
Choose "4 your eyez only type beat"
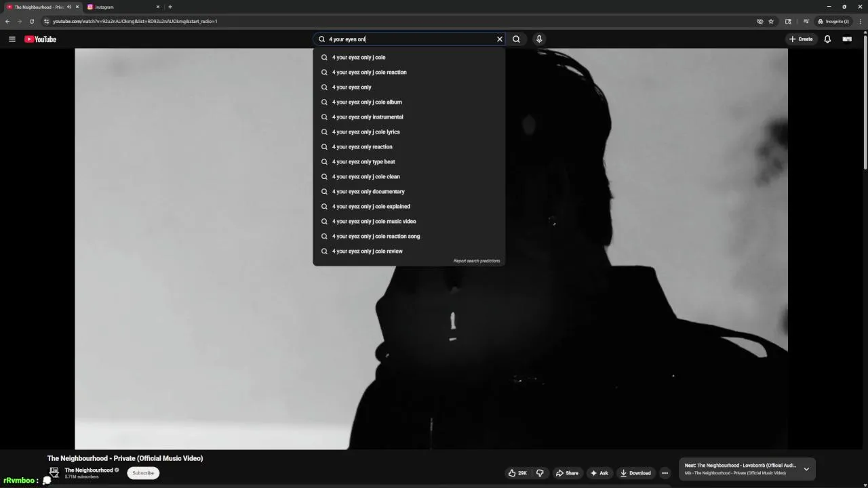(409, 162)
